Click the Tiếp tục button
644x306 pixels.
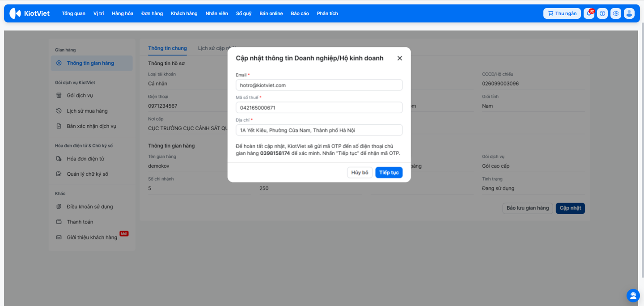pos(389,173)
